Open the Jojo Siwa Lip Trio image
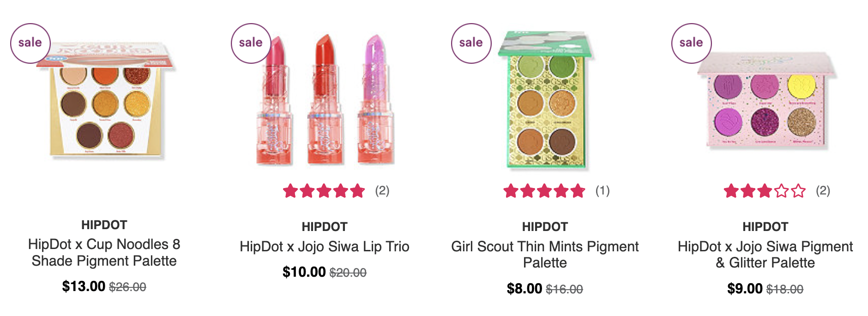 tap(325, 99)
